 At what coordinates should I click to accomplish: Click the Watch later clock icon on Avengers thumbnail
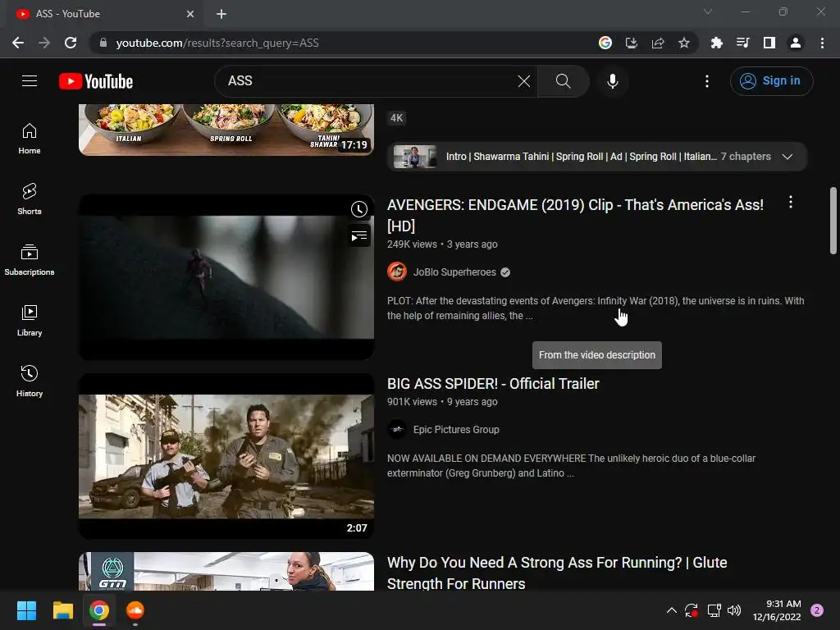click(359, 209)
